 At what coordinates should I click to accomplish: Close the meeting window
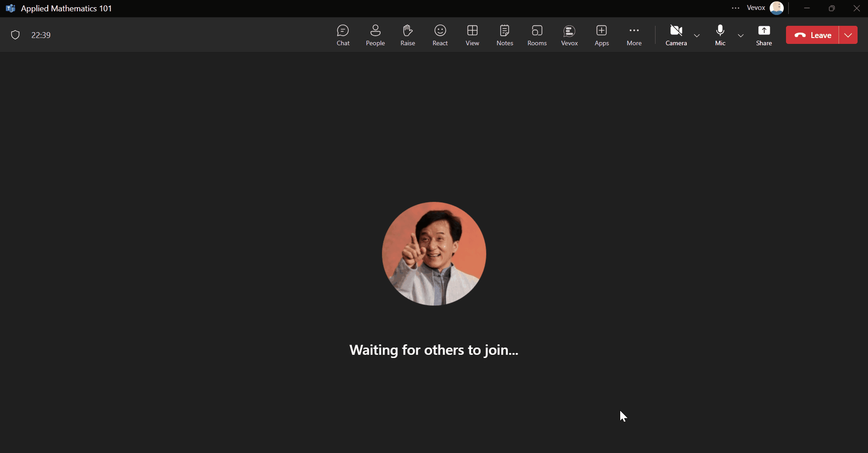[856, 8]
